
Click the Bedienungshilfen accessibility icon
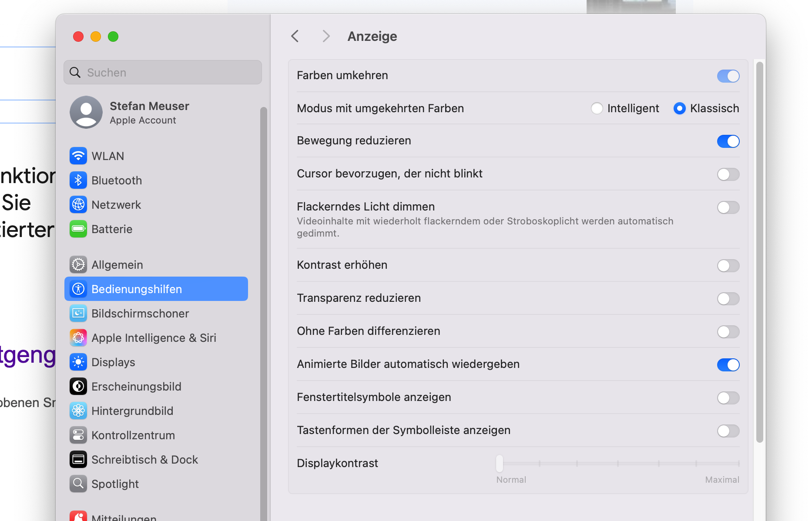(78, 289)
